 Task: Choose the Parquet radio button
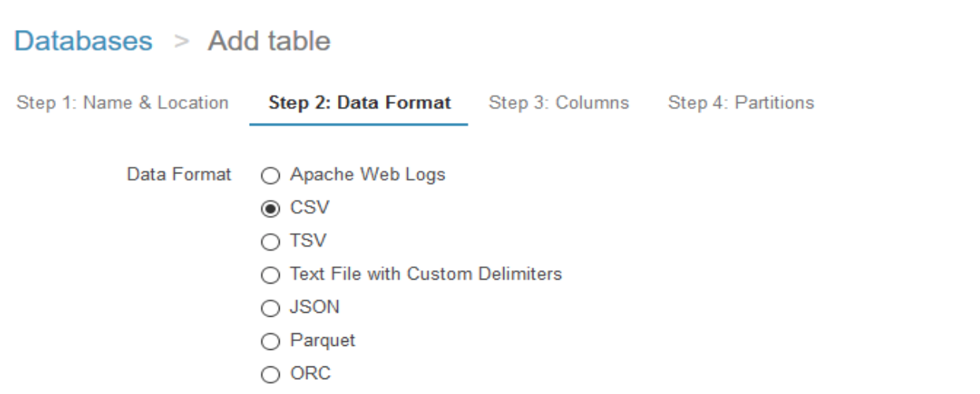pyautogui.click(x=271, y=341)
